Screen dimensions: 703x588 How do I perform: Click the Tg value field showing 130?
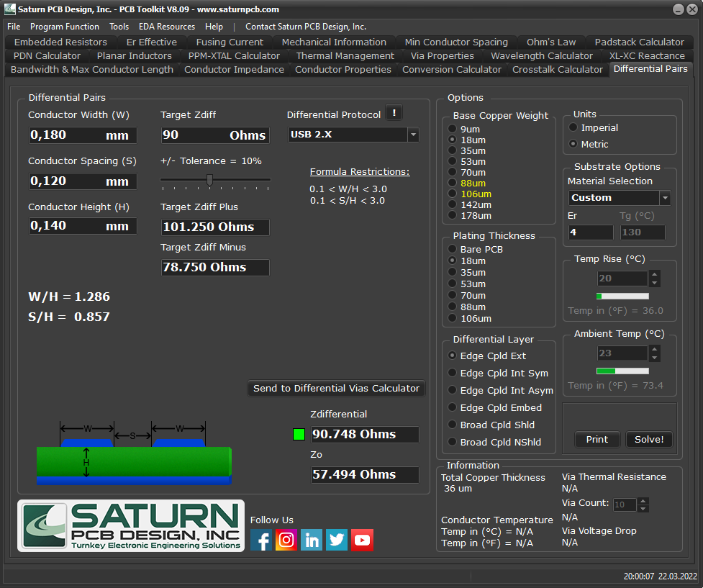pos(643,232)
